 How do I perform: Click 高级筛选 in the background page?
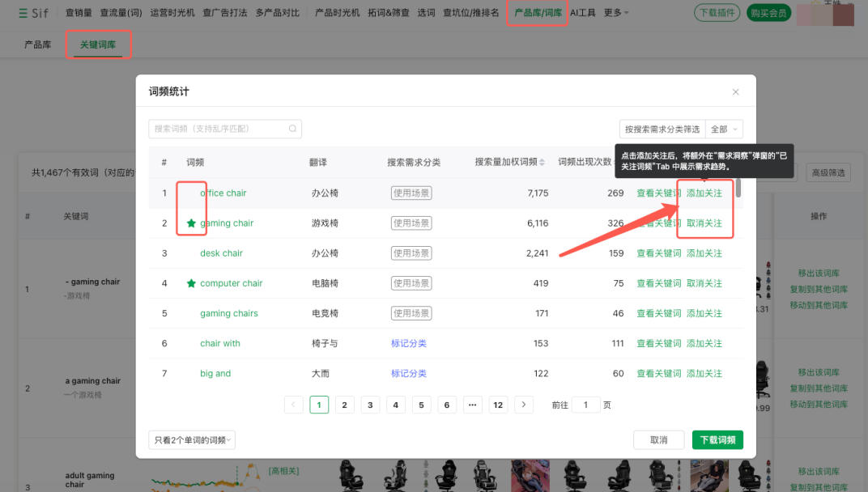[x=828, y=172]
